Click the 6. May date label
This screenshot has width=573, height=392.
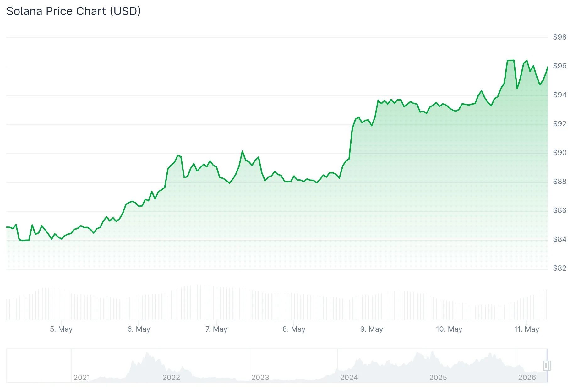point(139,329)
